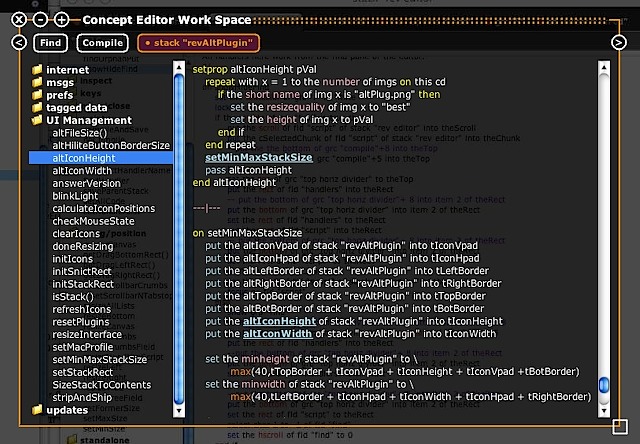Click the forward arrow circle icon
This screenshot has width=640, height=444.
point(619,42)
